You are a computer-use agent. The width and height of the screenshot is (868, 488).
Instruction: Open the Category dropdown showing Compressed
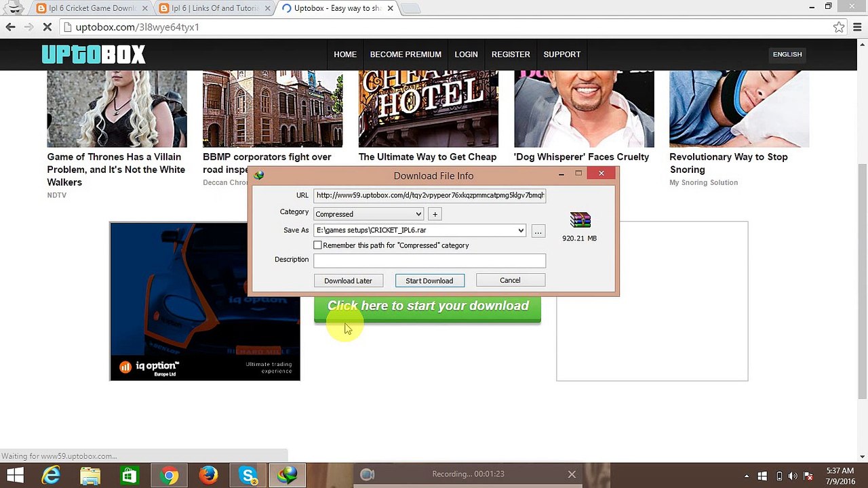point(369,214)
